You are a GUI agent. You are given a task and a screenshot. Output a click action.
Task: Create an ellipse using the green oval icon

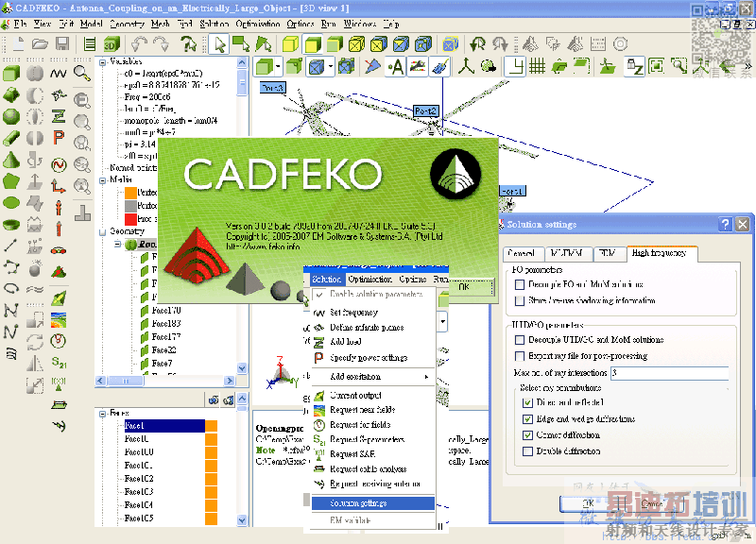click(x=11, y=203)
